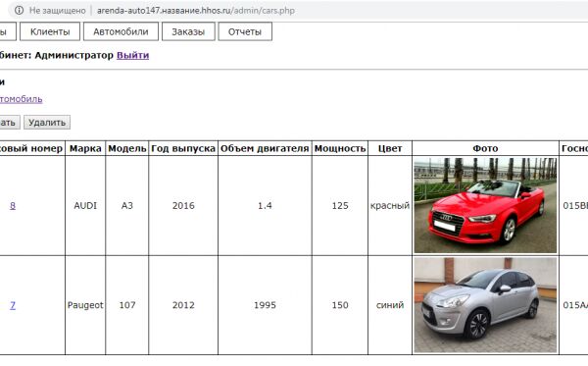Click the red Audi A3 photo
The width and height of the screenshot is (588, 366).
click(485, 205)
